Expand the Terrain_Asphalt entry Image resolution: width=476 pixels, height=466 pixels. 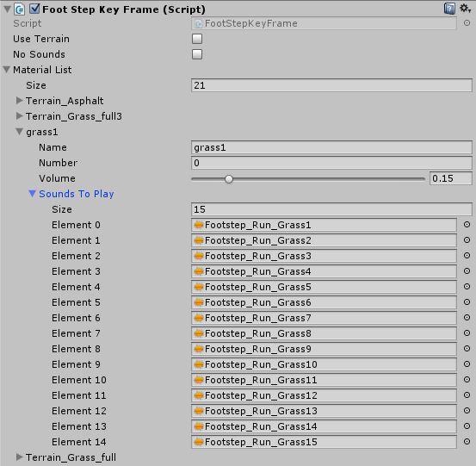(19, 100)
